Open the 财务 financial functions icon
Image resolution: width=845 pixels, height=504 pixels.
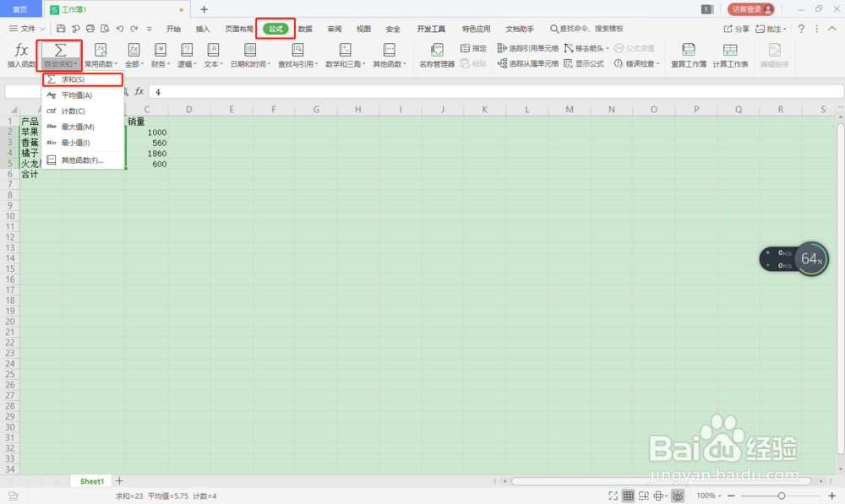pyautogui.click(x=160, y=50)
